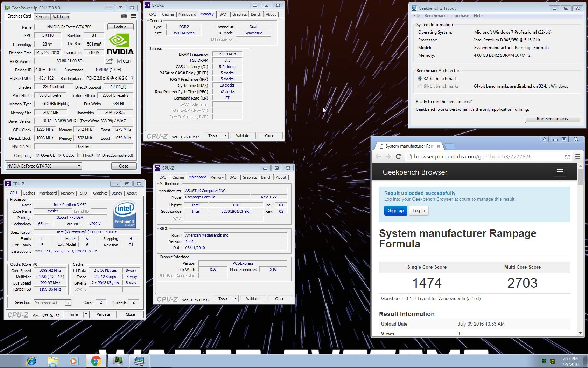
Task: Open Caches tab in CPU-Z CPU window
Action: 29,193
